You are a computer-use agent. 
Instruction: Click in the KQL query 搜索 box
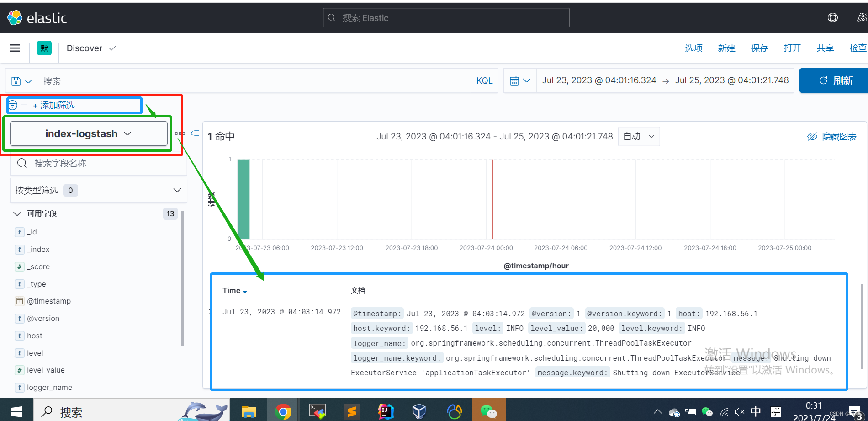pyautogui.click(x=254, y=81)
